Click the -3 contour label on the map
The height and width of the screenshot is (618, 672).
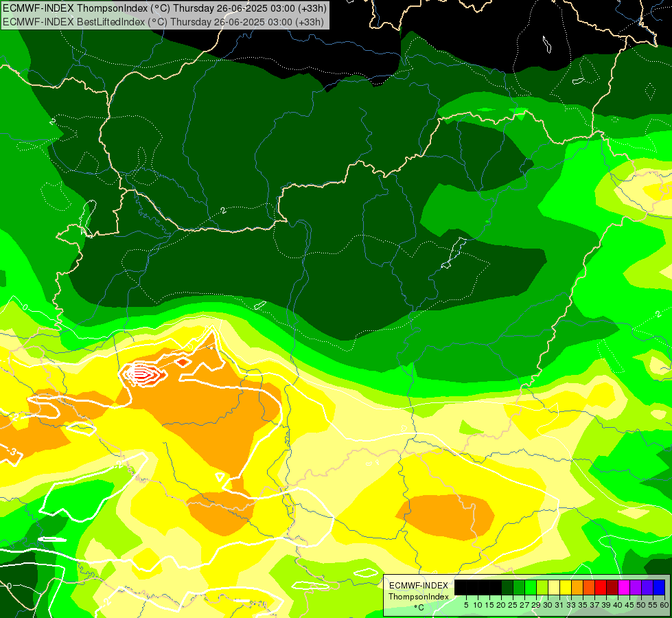pyautogui.click(x=12, y=452)
